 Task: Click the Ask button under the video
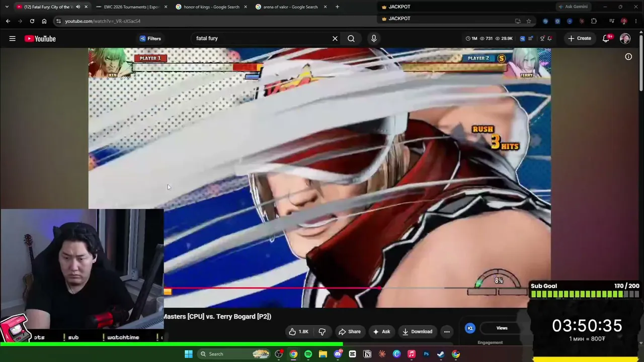coord(381,331)
